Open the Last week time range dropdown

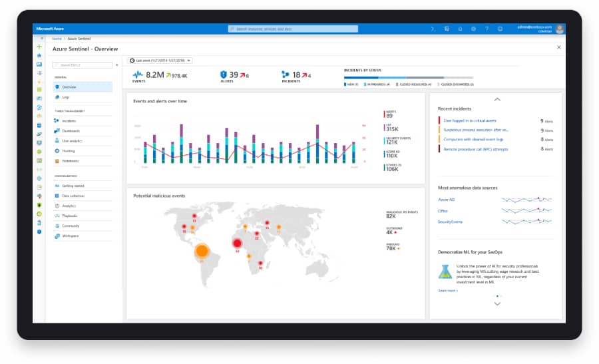[x=160, y=61]
